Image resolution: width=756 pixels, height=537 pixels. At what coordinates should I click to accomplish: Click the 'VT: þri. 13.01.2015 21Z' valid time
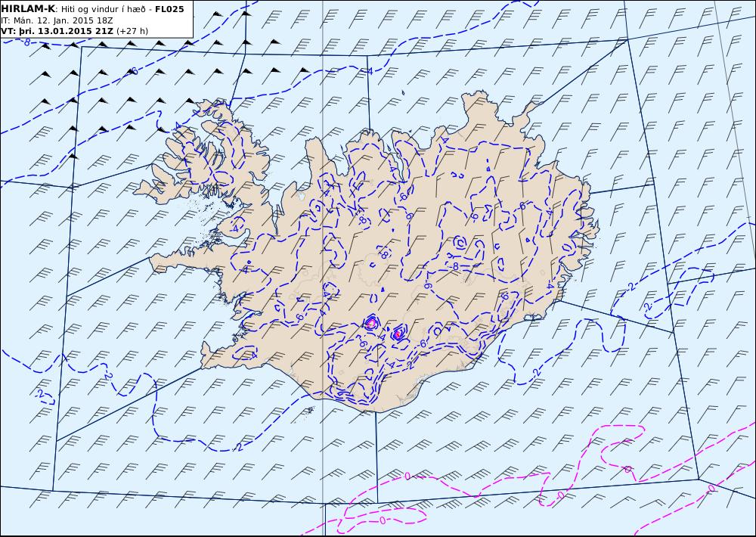click(x=57, y=31)
